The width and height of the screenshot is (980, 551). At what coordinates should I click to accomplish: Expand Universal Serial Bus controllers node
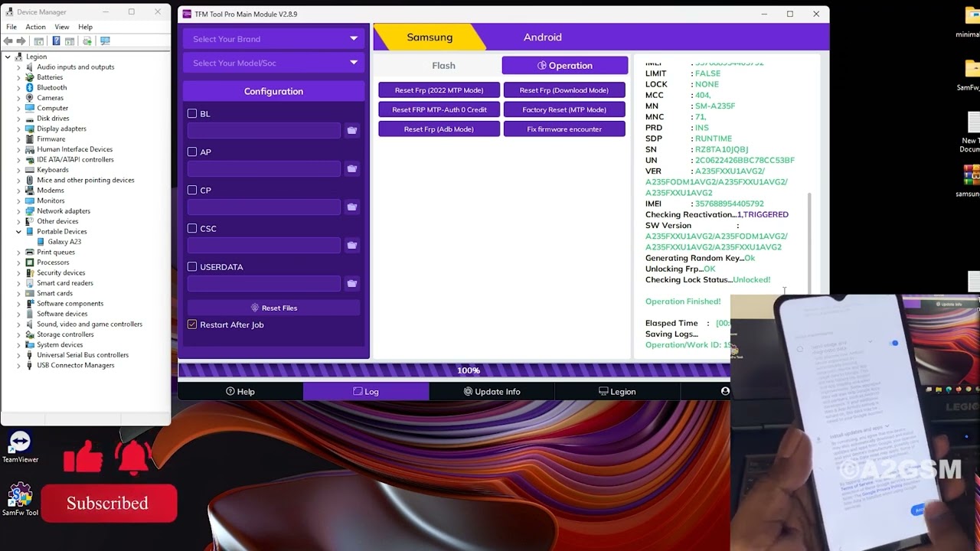[18, 355]
